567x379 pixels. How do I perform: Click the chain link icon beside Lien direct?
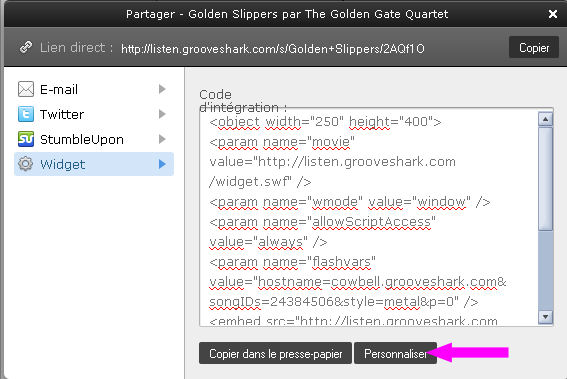coord(26,47)
